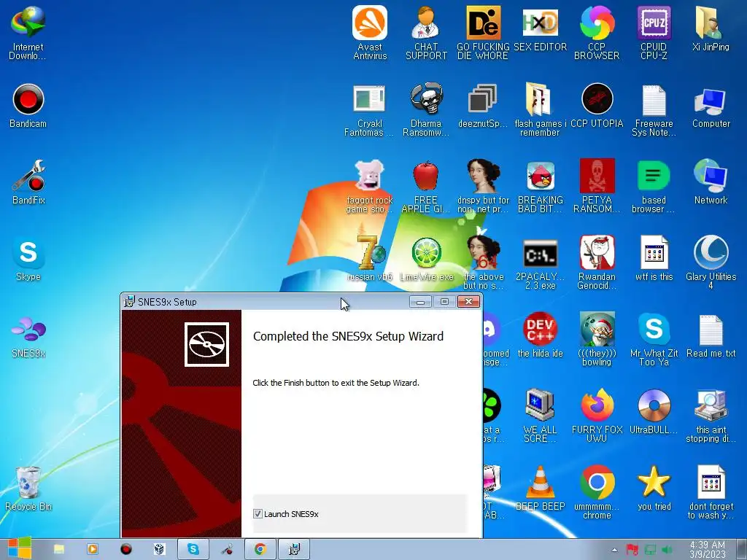The width and height of the screenshot is (747, 560).
Task: Select the BEEP BEEP VLC cone icon
Action: pos(540,489)
